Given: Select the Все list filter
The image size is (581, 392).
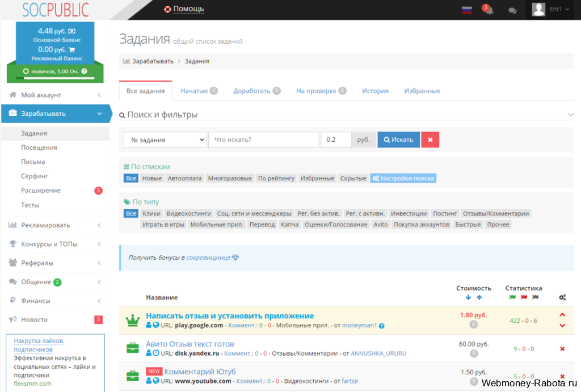Looking at the screenshot, I should point(131,178).
